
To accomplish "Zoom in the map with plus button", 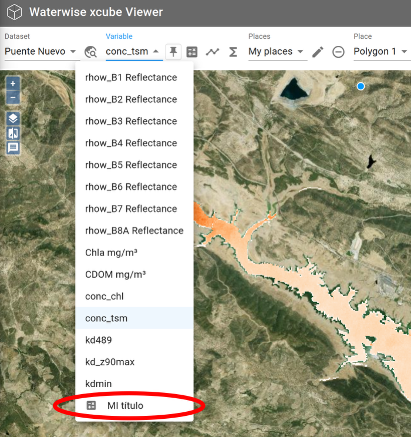I will pos(13,83).
